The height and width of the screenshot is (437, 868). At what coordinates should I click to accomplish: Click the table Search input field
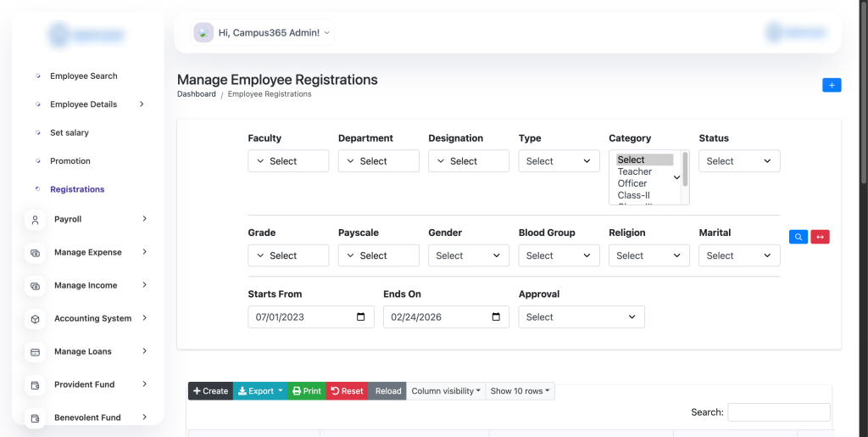(x=778, y=412)
